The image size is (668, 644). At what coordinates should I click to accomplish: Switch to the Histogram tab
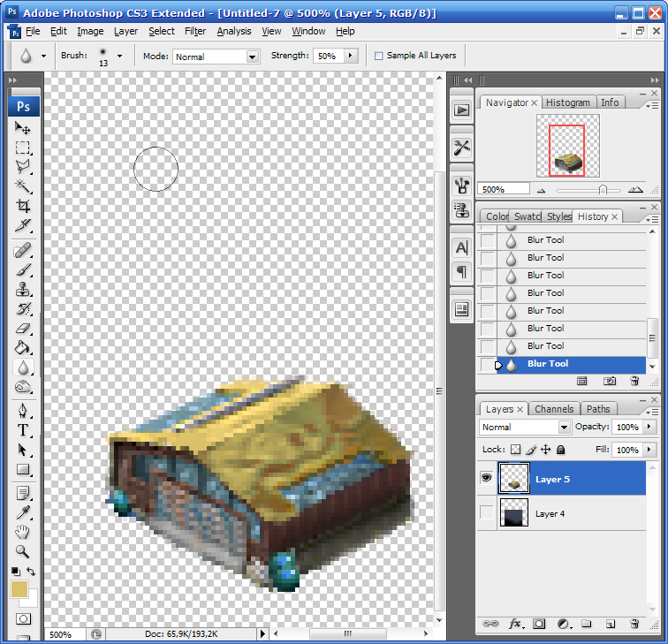(x=568, y=102)
